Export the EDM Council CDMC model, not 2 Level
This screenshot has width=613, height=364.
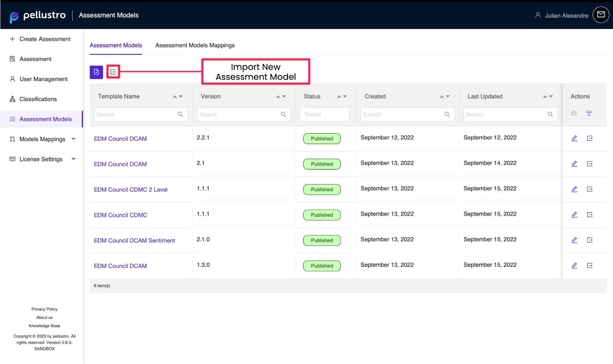click(590, 215)
